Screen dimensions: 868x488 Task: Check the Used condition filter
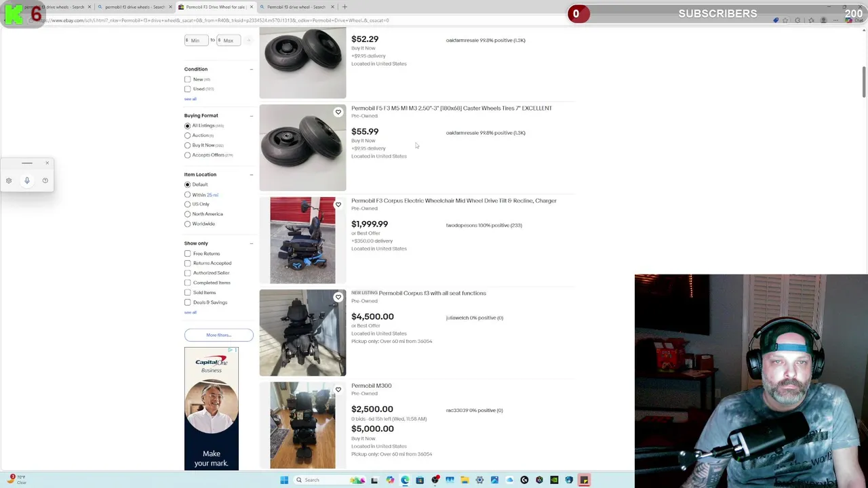click(188, 89)
